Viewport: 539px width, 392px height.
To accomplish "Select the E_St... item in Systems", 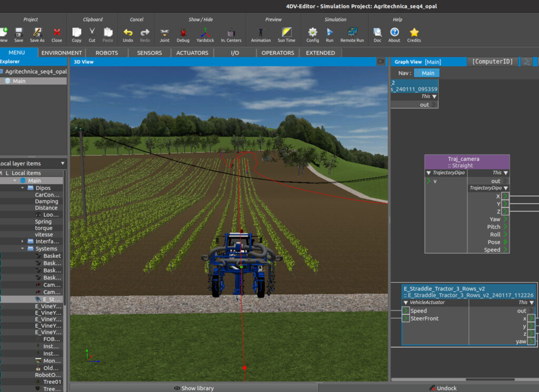I will coord(51,299).
